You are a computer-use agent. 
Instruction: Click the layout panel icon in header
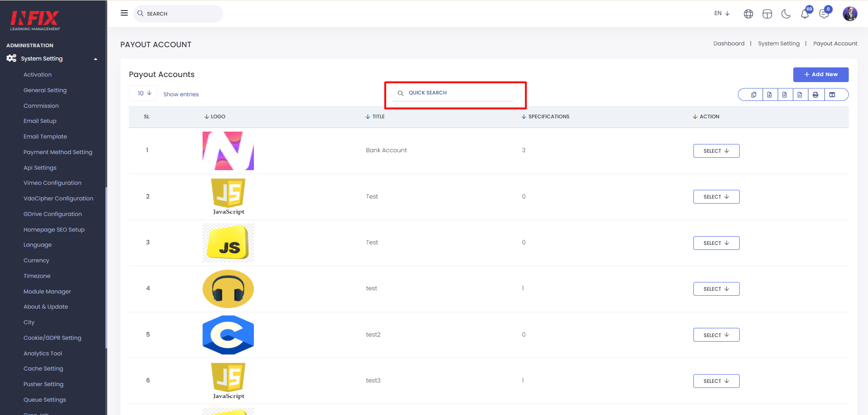[x=767, y=14]
